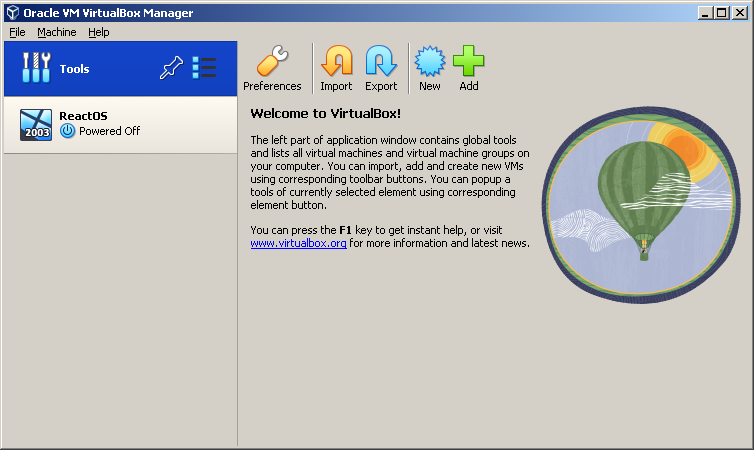Click the 'Powered Off' status text

[110, 131]
